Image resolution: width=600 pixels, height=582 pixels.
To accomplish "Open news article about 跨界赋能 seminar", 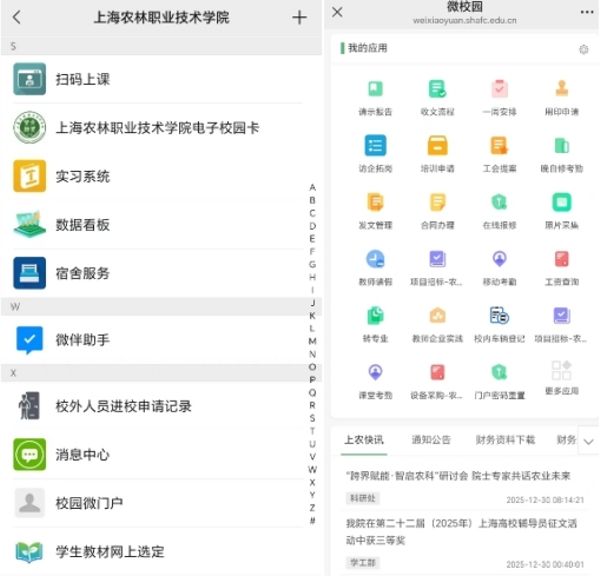I will coord(459,476).
